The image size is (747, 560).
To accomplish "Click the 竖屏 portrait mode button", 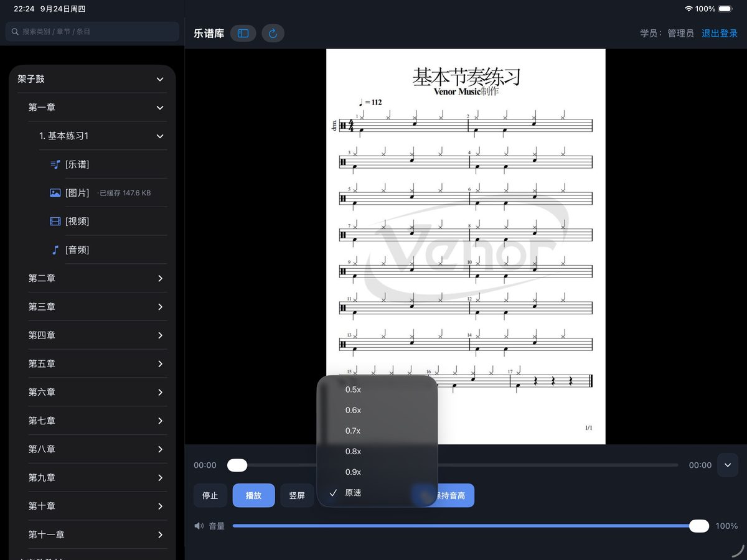I will [297, 496].
